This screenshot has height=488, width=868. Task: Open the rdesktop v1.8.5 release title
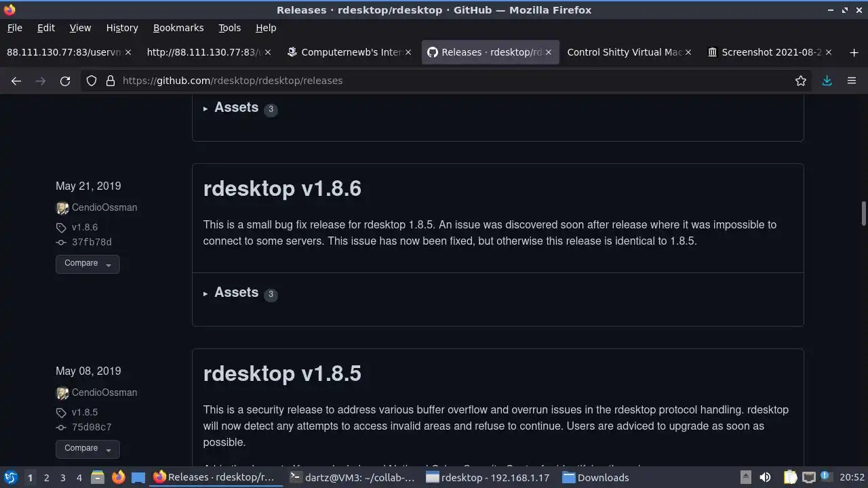[282, 373]
